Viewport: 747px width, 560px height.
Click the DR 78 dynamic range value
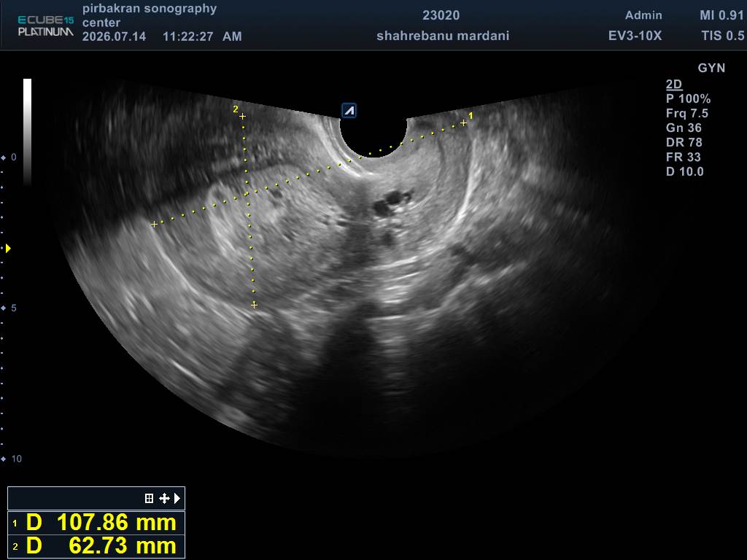pyautogui.click(x=684, y=142)
